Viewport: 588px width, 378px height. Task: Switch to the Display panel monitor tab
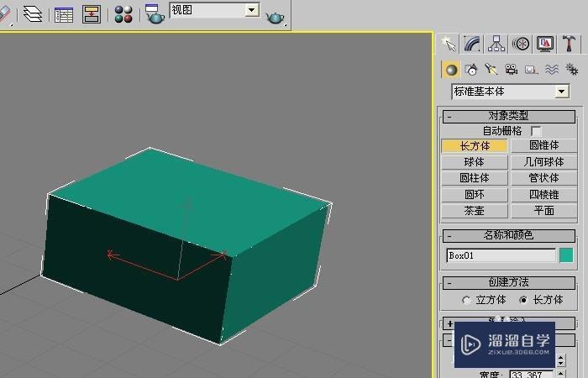pos(545,44)
